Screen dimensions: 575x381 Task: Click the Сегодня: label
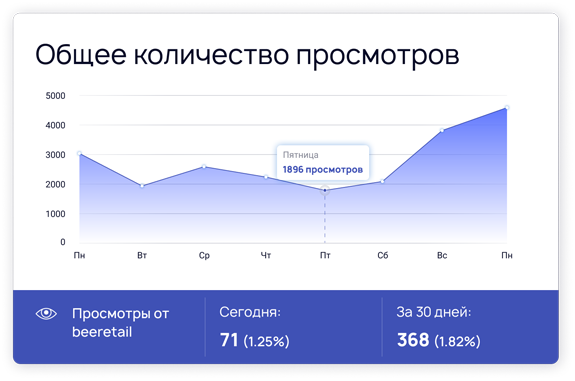(x=250, y=312)
